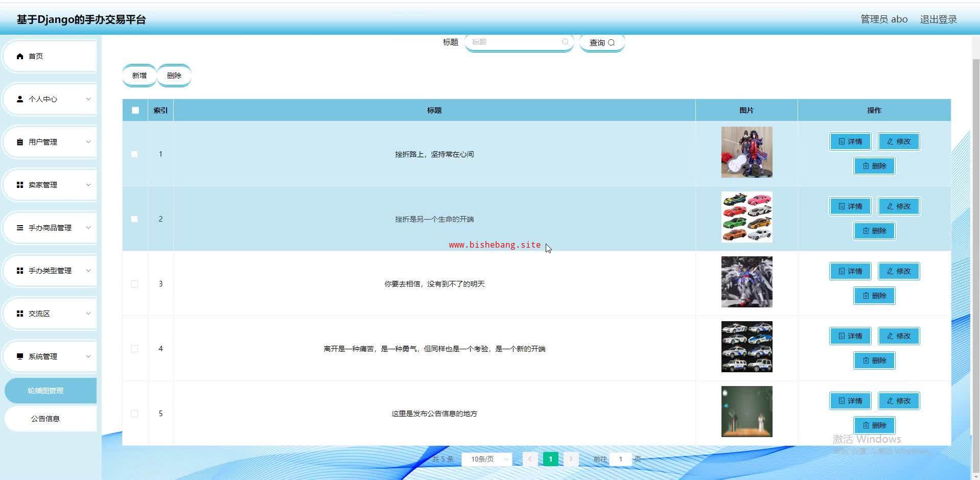The height and width of the screenshot is (480, 980).
Task: Click the batch 删除 button above the table
Action: click(174, 76)
